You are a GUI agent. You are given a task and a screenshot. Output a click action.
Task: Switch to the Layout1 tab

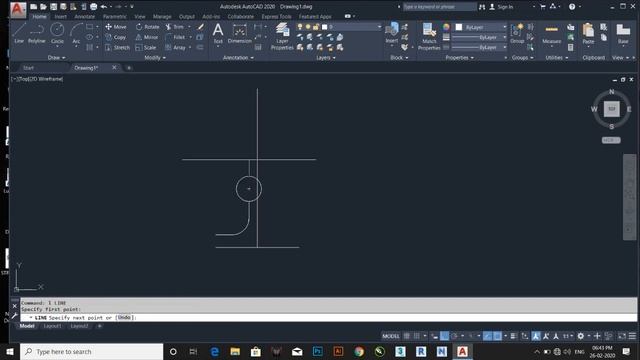52,326
